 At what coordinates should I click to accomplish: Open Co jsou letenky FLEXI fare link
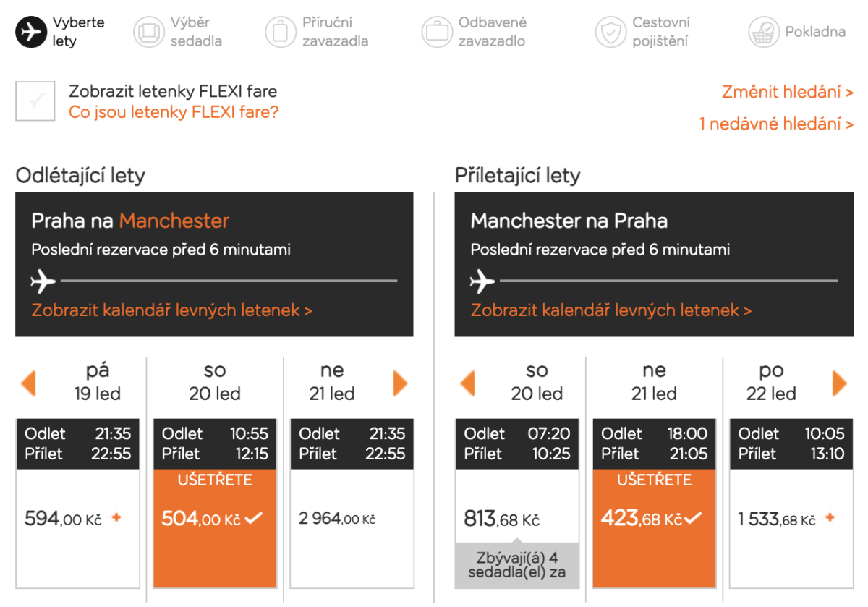coord(174,112)
